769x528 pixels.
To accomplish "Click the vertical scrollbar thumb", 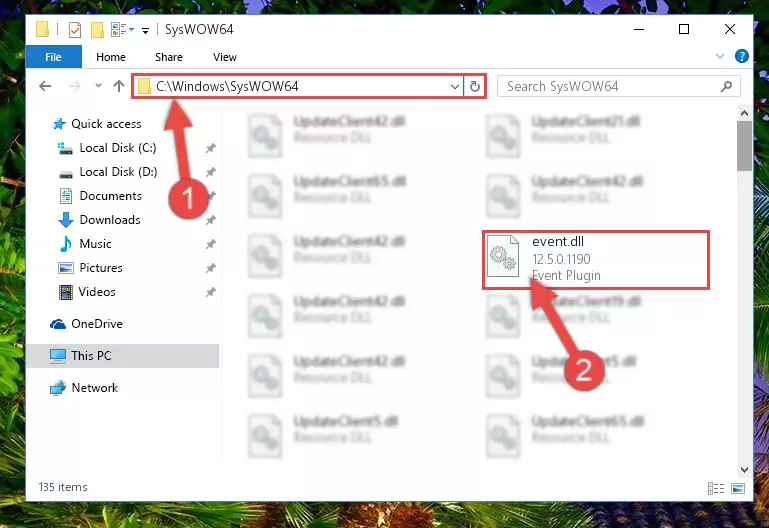I will point(744,146).
